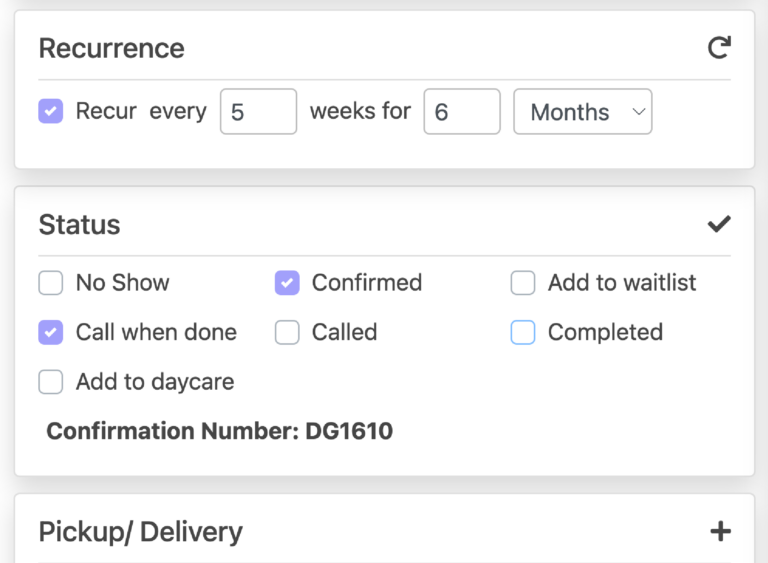768x563 pixels.
Task: Enable Add to waitlist checkbox
Action: click(x=523, y=283)
